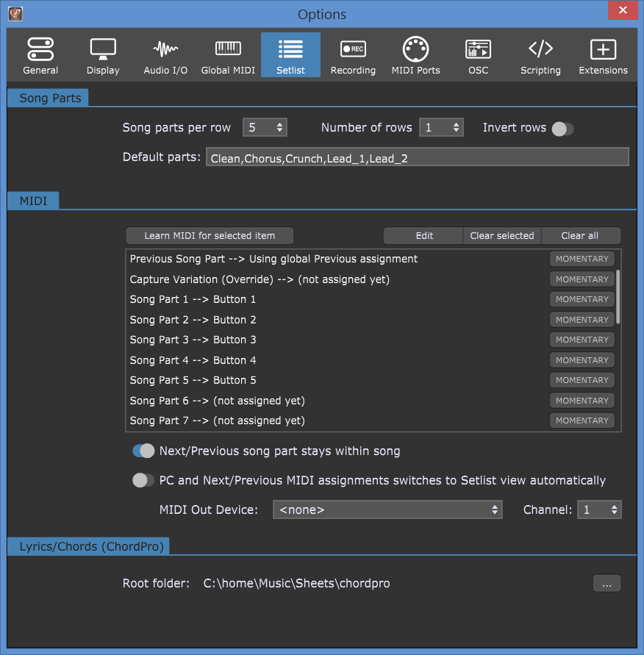Switch to the Song Parts tab

(47, 97)
